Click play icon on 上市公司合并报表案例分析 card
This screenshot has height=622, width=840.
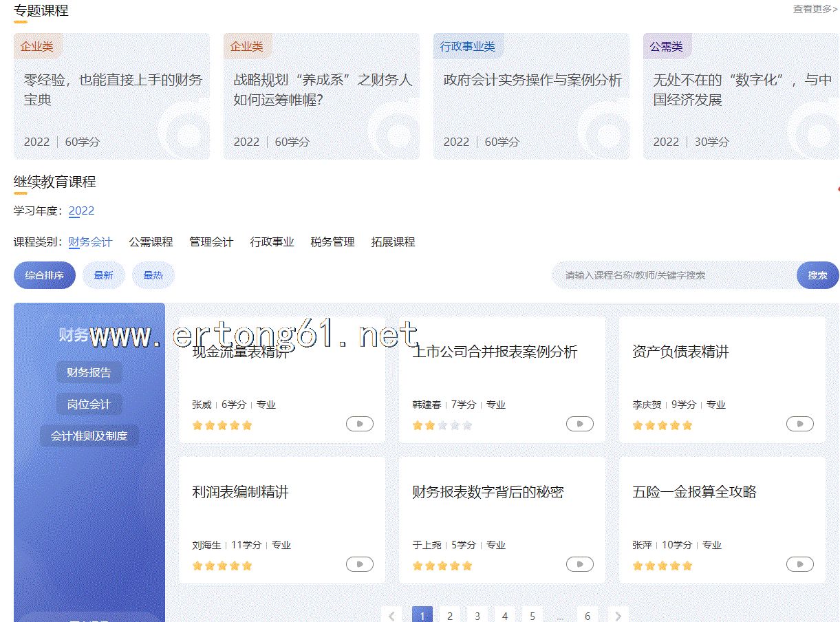[x=579, y=424]
